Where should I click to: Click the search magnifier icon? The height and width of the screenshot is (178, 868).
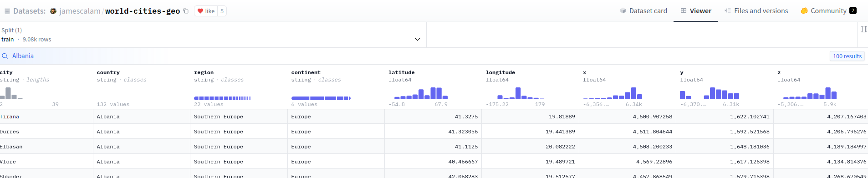(x=5, y=56)
